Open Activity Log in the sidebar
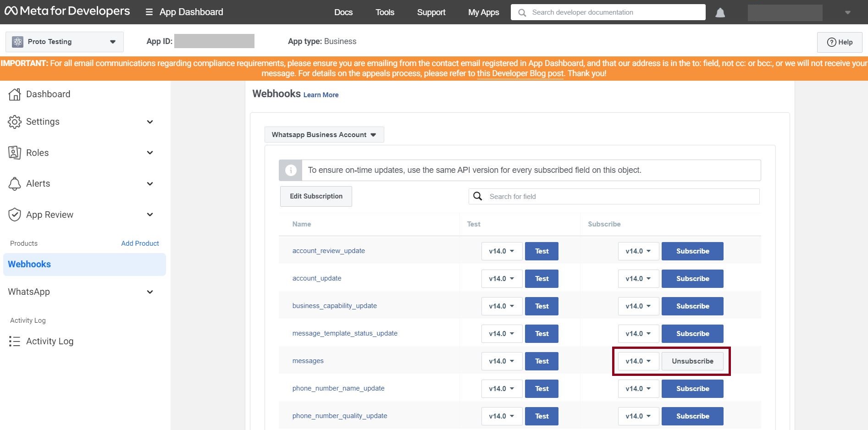The width and height of the screenshot is (868, 430). (x=50, y=341)
